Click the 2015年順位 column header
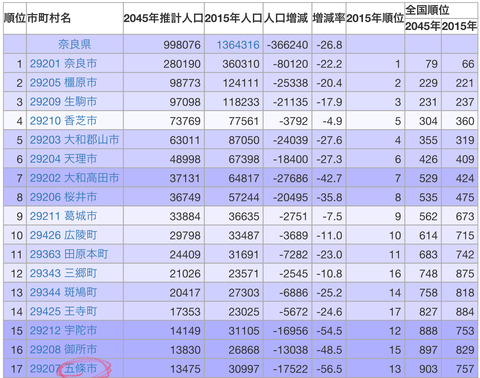 pyautogui.click(x=375, y=18)
